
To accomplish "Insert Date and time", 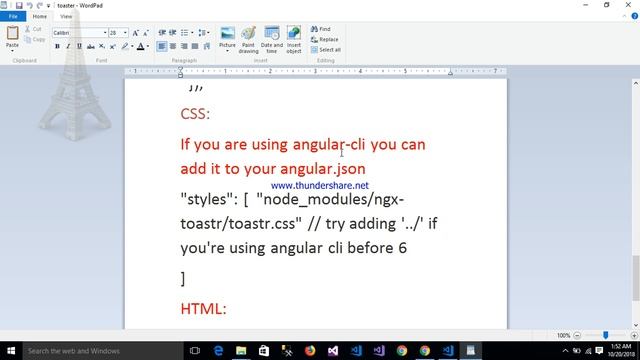I will click(x=272, y=40).
